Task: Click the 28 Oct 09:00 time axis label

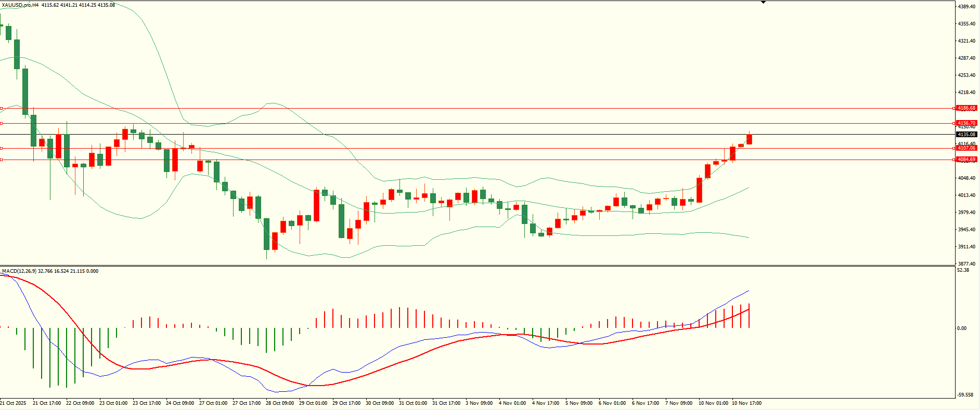Action: tap(280, 403)
